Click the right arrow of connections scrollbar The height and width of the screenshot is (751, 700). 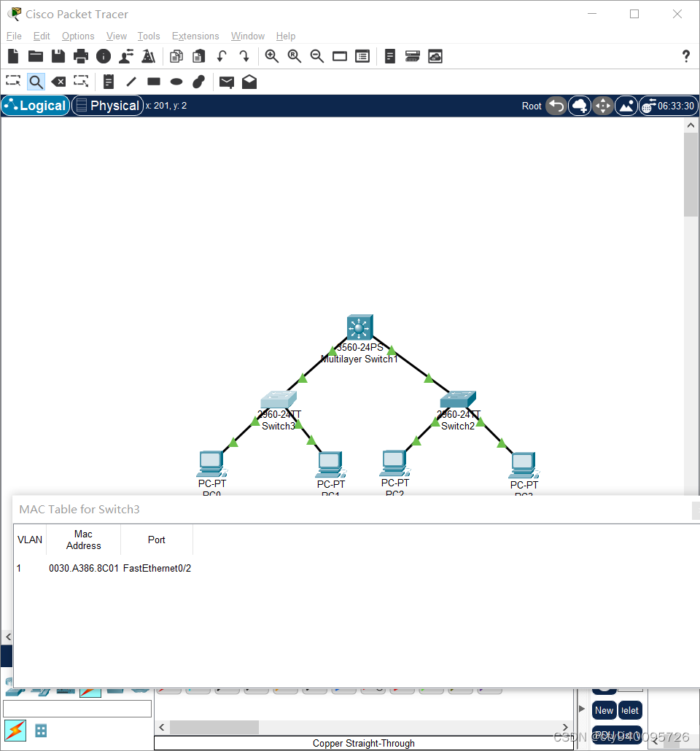pyautogui.click(x=565, y=727)
